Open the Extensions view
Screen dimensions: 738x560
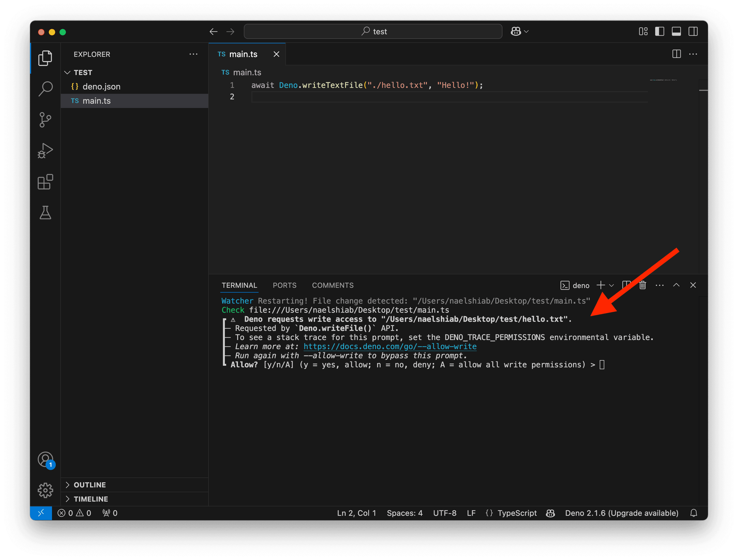[45, 182]
